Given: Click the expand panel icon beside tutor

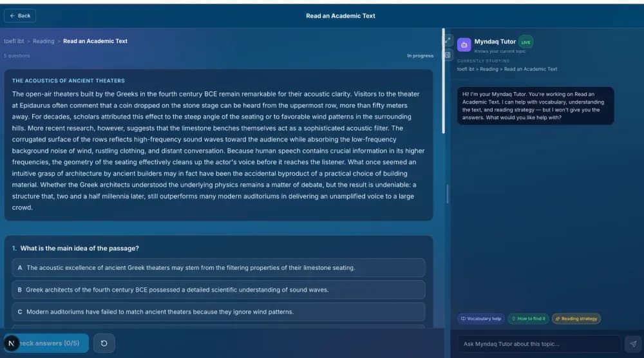Looking at the screenshot, I should [448, 40].
